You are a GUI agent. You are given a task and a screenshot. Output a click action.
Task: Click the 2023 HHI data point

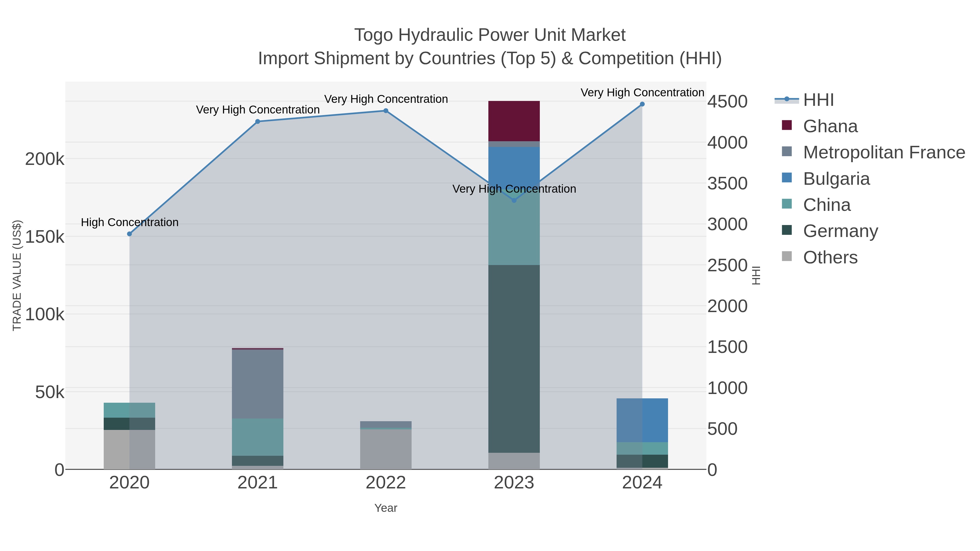coord(514,200)
